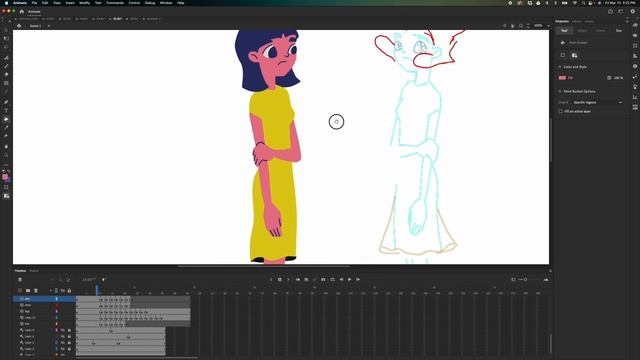Click the timeline horizontal scrollbar
This screenshot has width=640, height=360.
coord(137,358)
